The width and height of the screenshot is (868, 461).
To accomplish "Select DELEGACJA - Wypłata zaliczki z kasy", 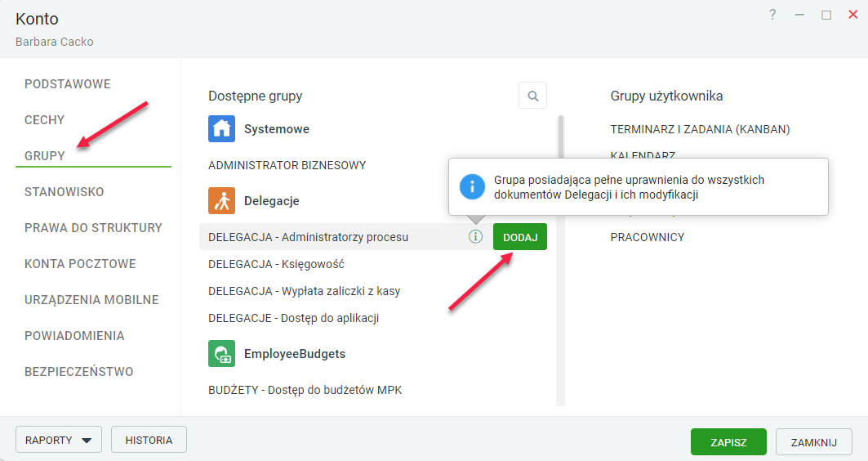I will (304, 291).
